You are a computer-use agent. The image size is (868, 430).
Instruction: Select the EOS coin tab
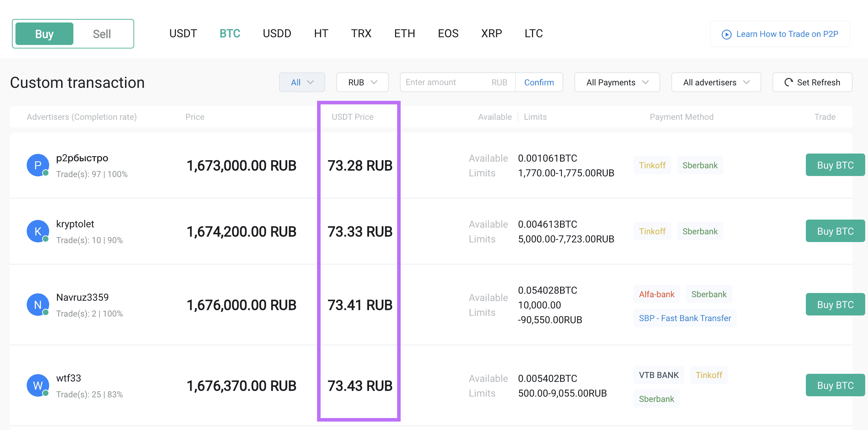tap(448, 33)
